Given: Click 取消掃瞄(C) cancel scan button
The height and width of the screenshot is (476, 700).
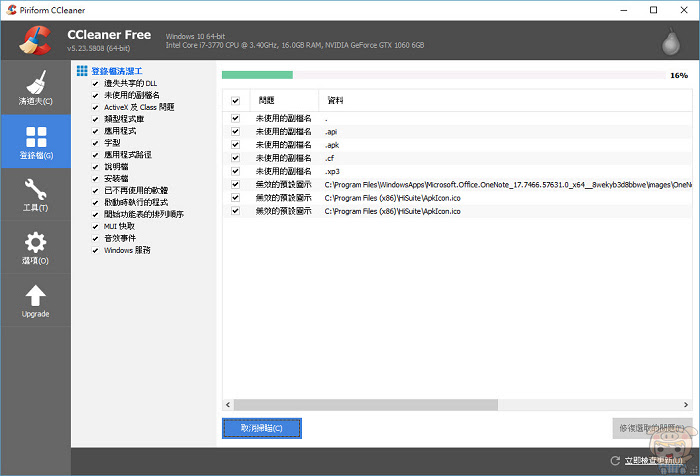Looking at the screenshot, I should point(262,428).
